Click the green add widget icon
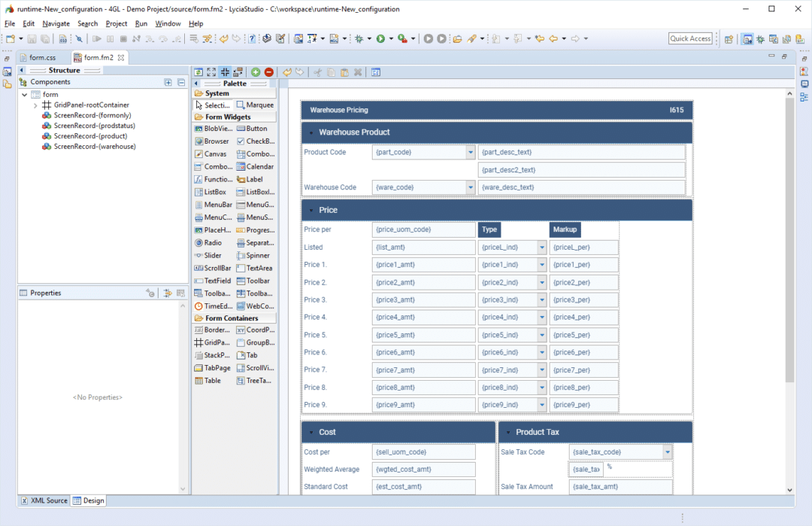This screenshot has width=812, height=526. click(x=256, y=71)
